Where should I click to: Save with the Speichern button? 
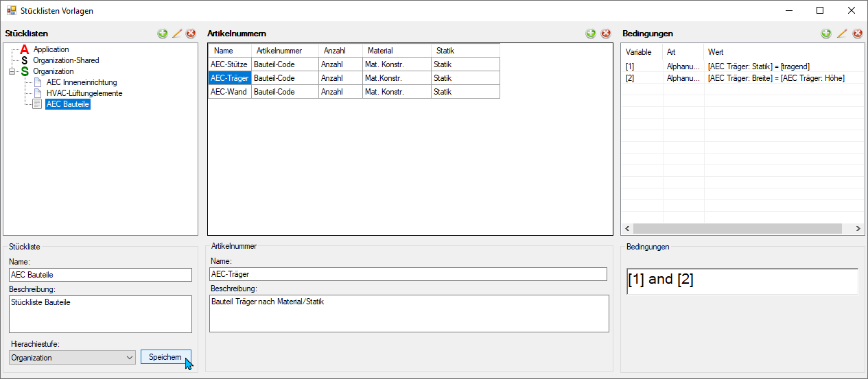(x=165, y=357)
